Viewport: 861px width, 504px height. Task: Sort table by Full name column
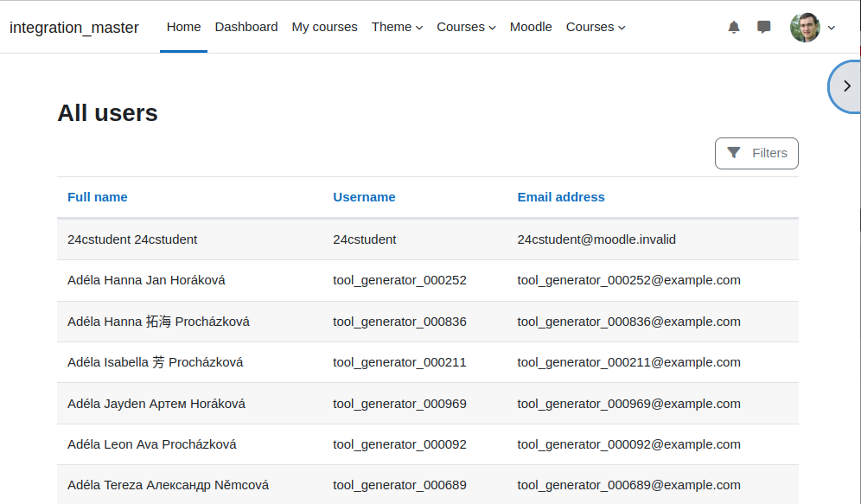point(97,197)
